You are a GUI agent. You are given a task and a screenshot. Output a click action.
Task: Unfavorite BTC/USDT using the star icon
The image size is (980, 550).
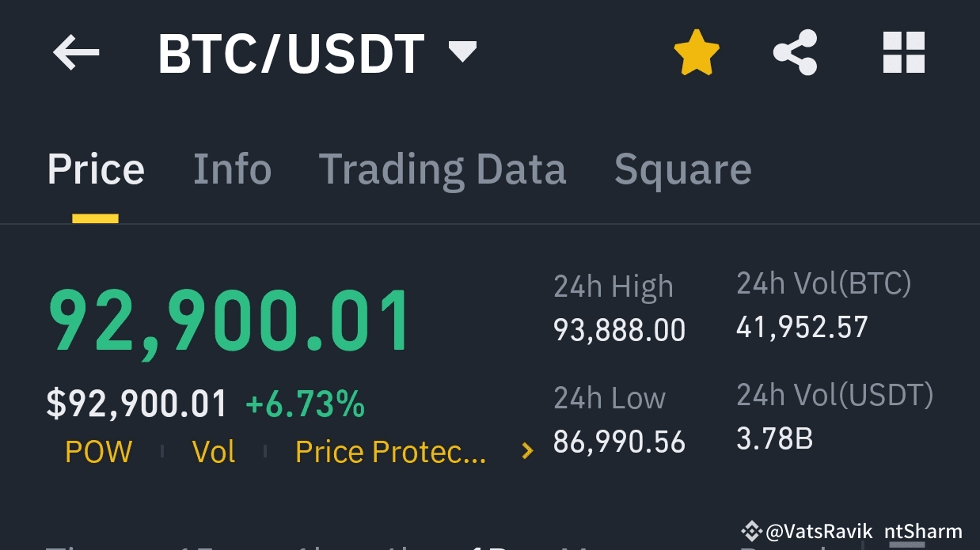[x=697, y=52]
